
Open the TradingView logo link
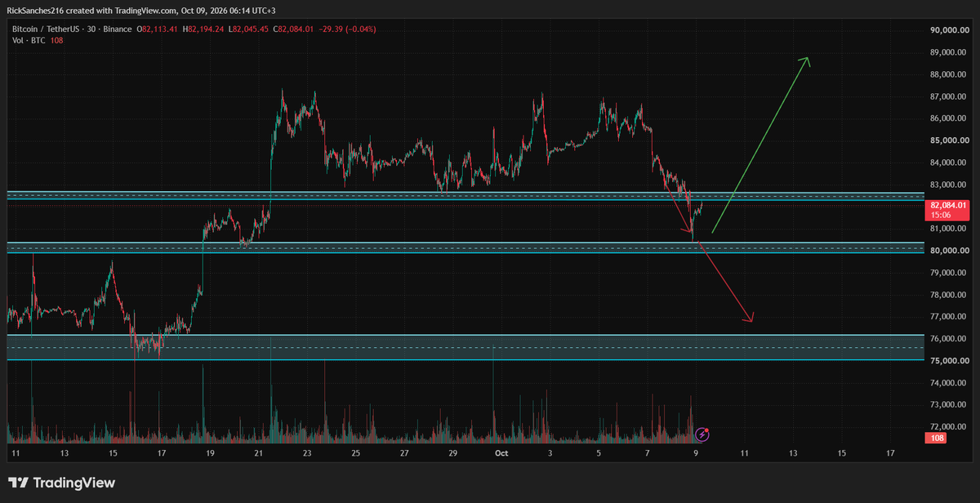coord(61,483)
